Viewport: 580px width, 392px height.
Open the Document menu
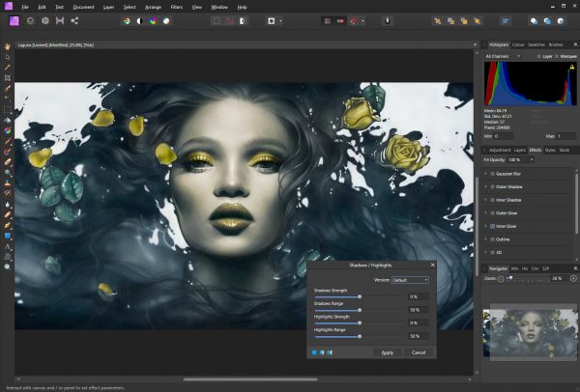(x=83, y=7)
